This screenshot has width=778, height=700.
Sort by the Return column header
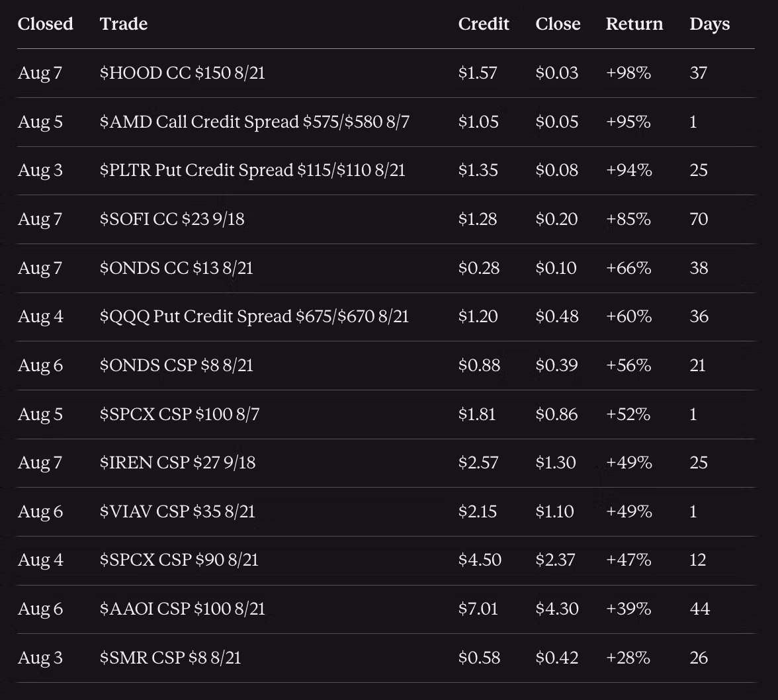(x=634, y=24)
